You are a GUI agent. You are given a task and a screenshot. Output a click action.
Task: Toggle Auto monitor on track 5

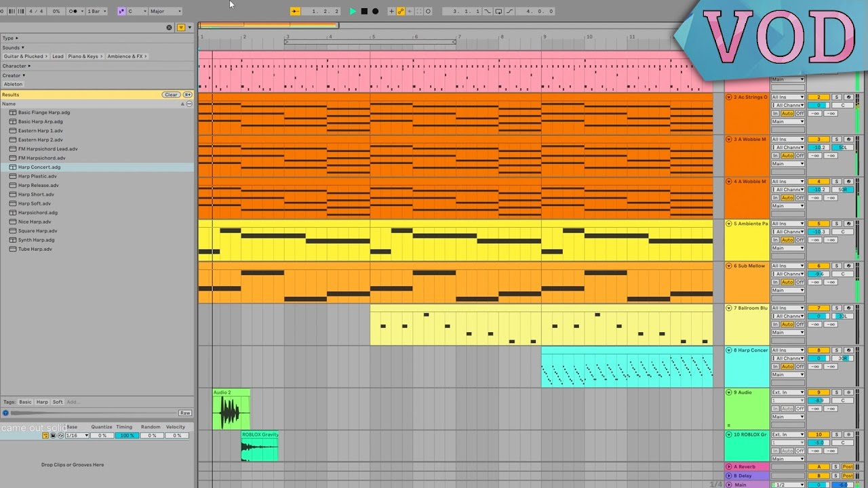[787, 240]
